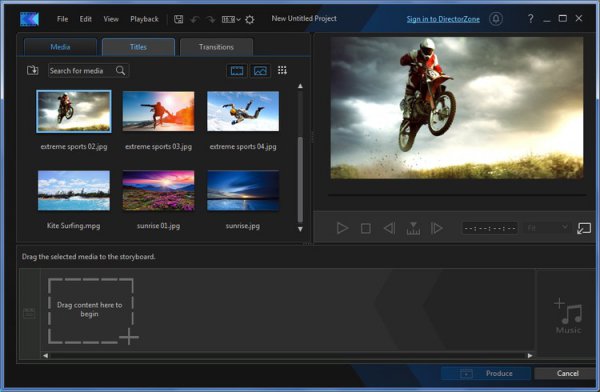Select the sunrise.jpg thumbnail
The width and height of the screenshot is (600, 392).
pos(243,191)
